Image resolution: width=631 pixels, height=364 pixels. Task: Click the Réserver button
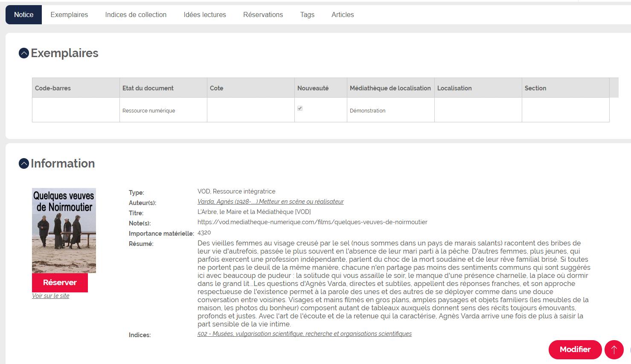pyautogui.click(x=60, y=283)
